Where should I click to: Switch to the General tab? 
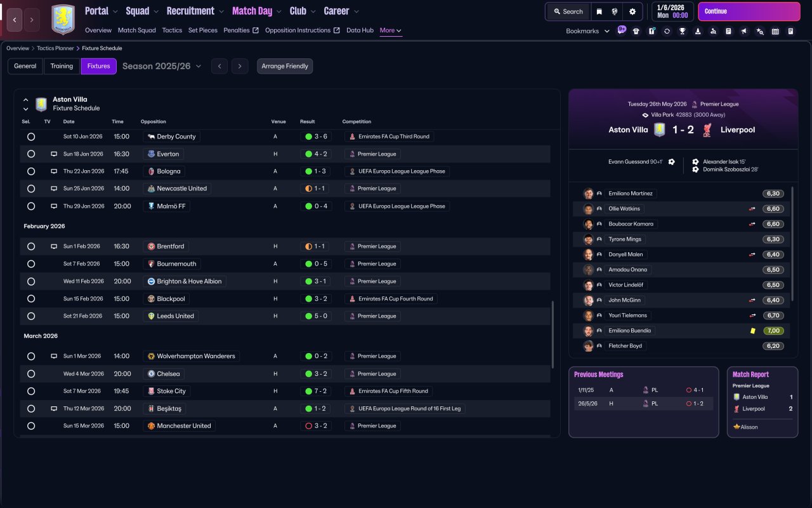pos(25,66)
